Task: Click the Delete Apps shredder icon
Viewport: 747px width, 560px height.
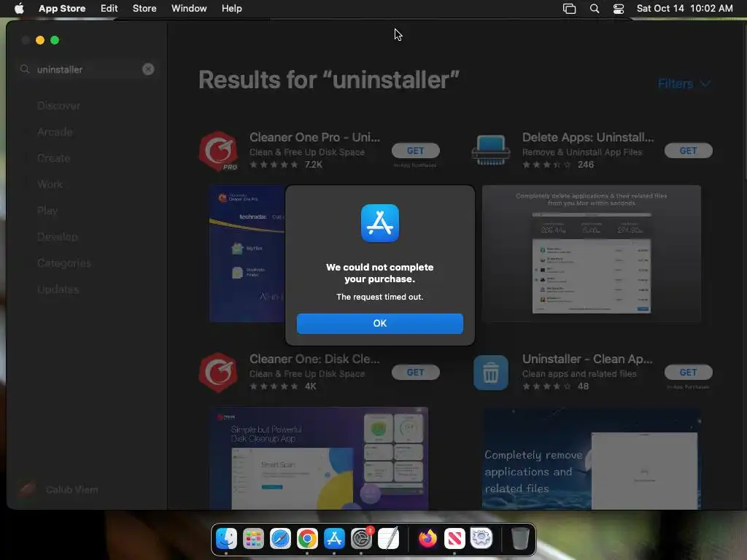Action: point(491,150)
